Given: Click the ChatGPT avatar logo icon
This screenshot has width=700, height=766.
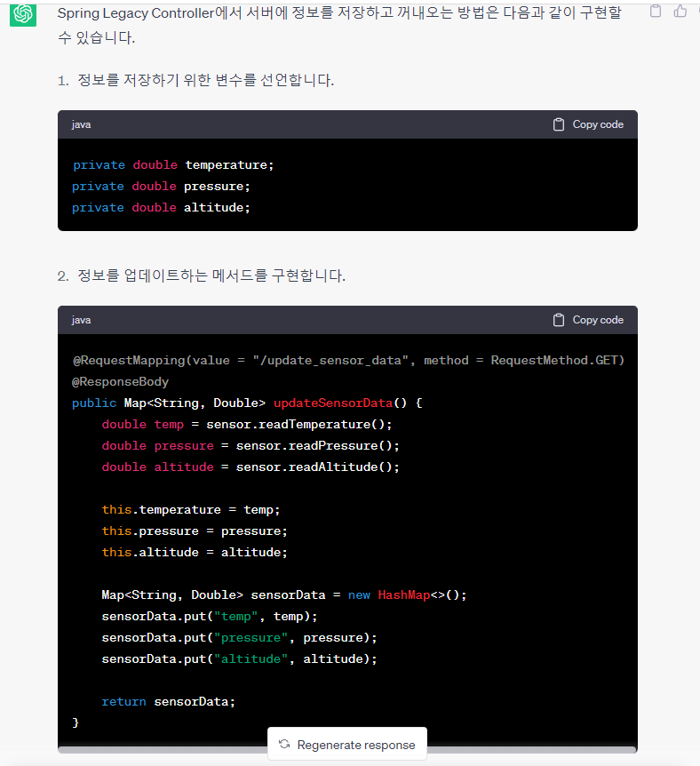Looking at the screenshot, I should pyautogui.click(x=23, y=13).
